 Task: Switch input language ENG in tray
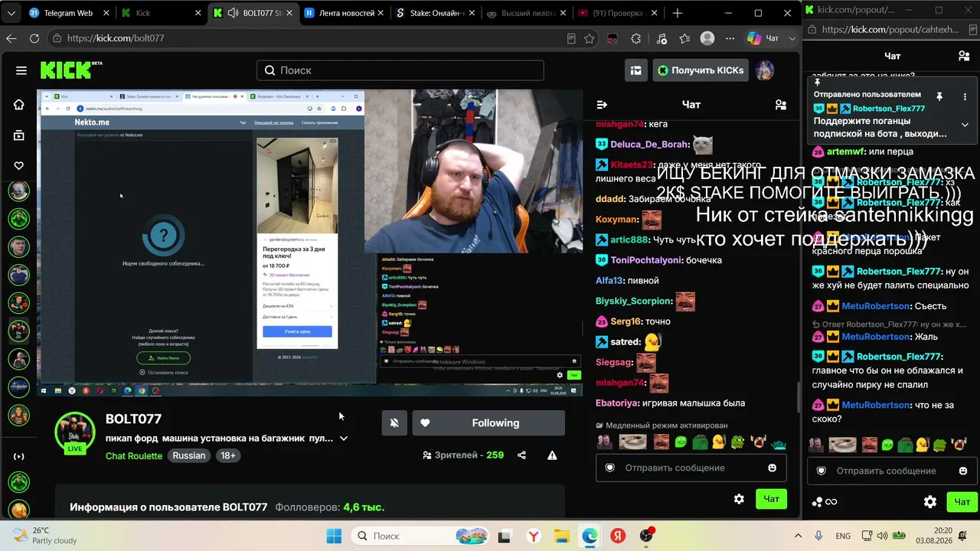(843, 536)
